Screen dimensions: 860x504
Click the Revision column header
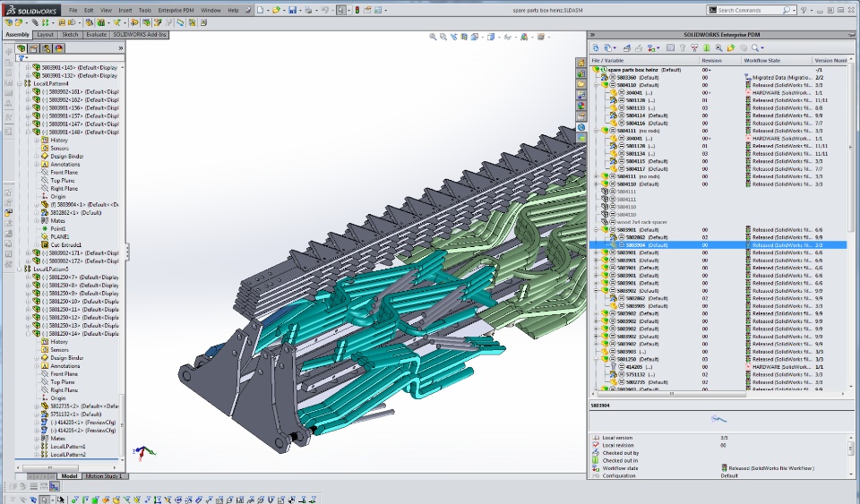[720, 60]
